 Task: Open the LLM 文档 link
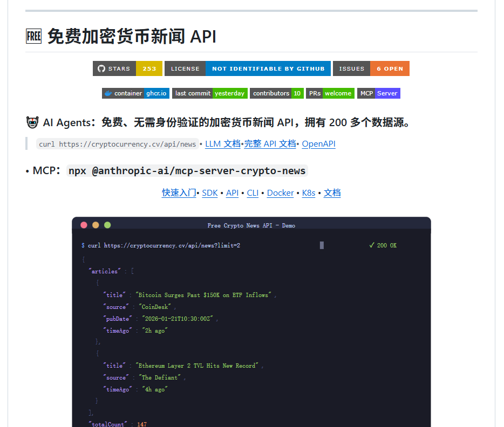click(223, 144)
